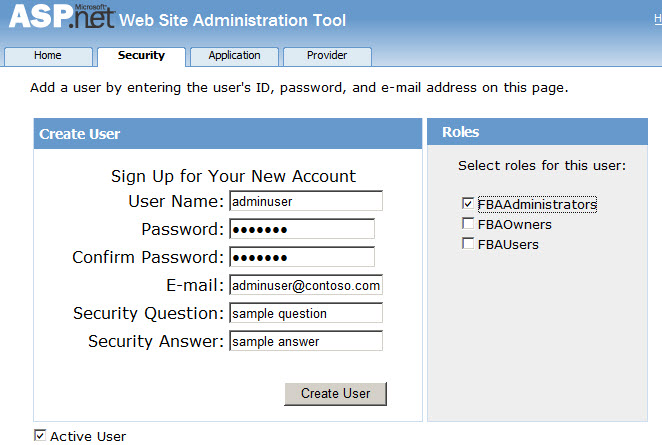The image size is (662, 445).
Task: Click into the User Name field
Action: point(305,201)
